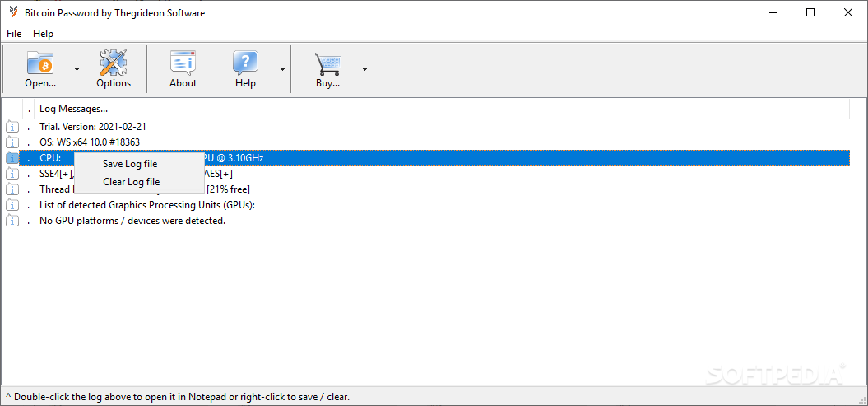Click info icon beside List of GPUs row

tap(12, 205)
